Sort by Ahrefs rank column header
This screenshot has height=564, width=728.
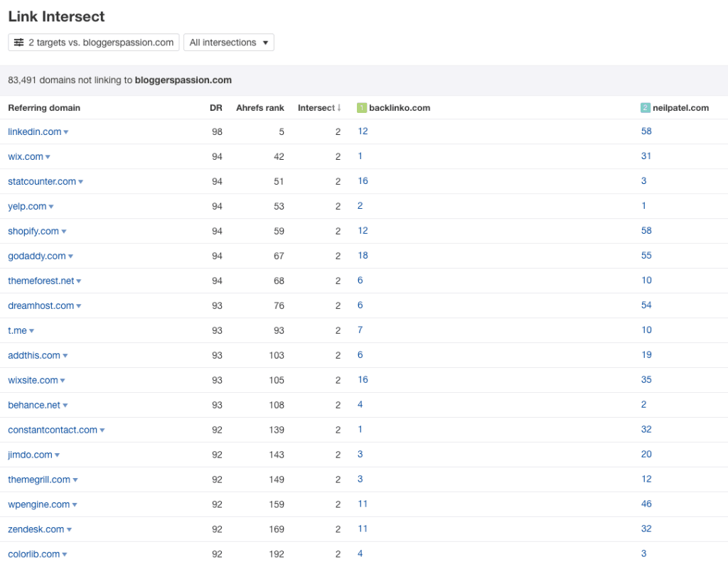click(260, 108)
